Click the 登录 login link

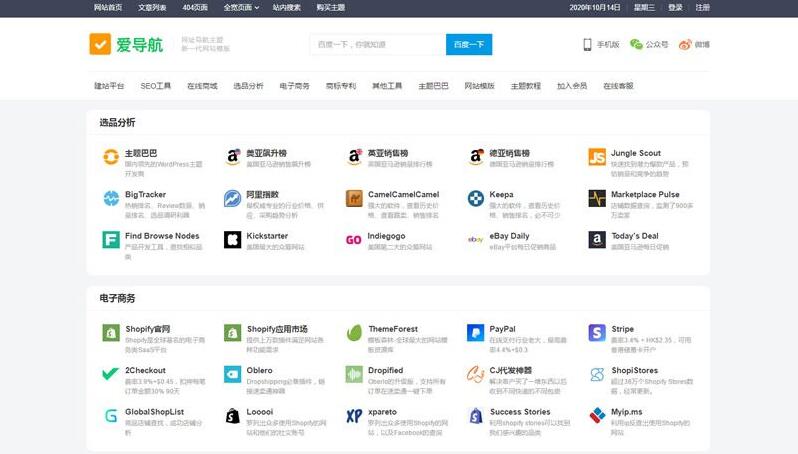[675, 7]
